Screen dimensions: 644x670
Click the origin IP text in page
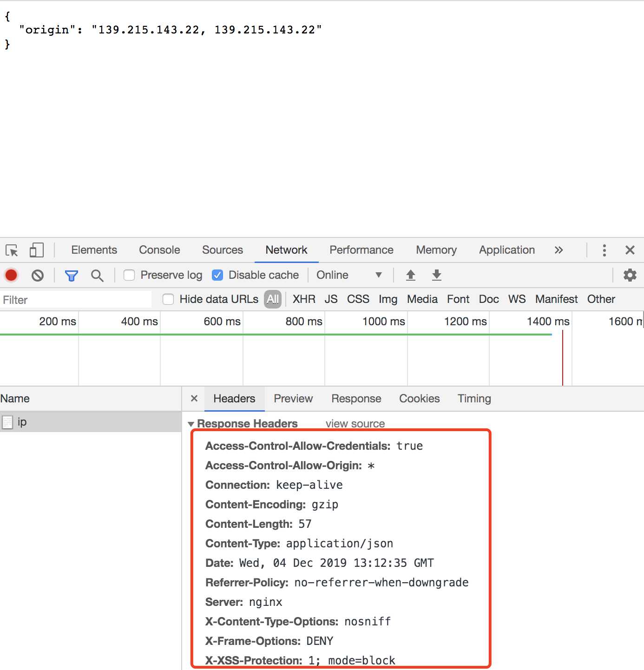point(207,30)
